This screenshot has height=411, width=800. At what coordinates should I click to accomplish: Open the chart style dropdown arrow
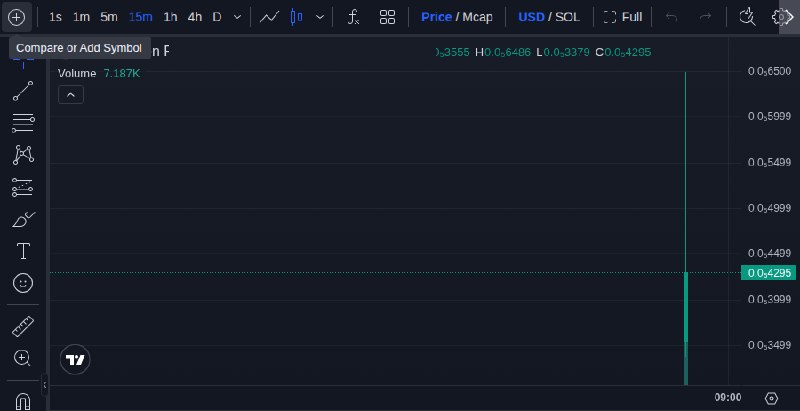tap(320, 17)
